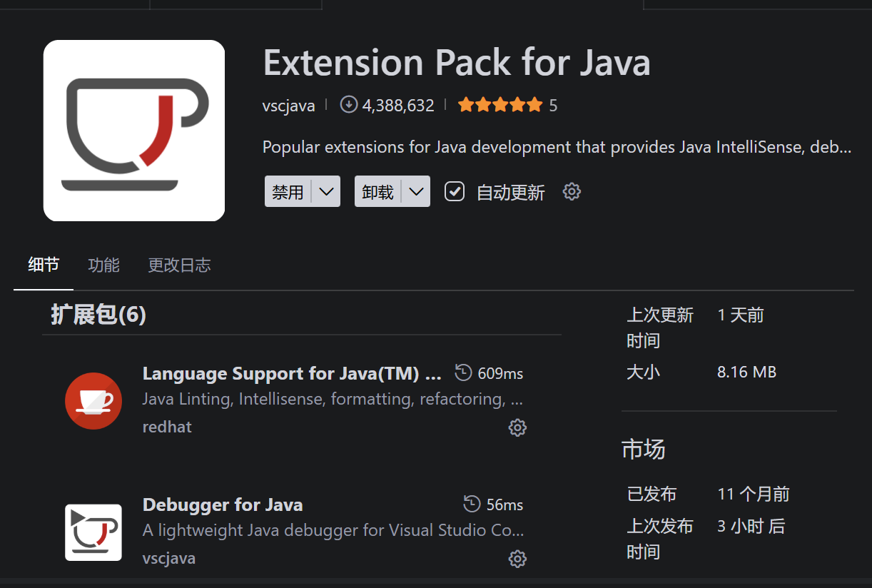Switch to the 细节 tab
The height and width of the screenshot is (588, 872).
point(44,265)
